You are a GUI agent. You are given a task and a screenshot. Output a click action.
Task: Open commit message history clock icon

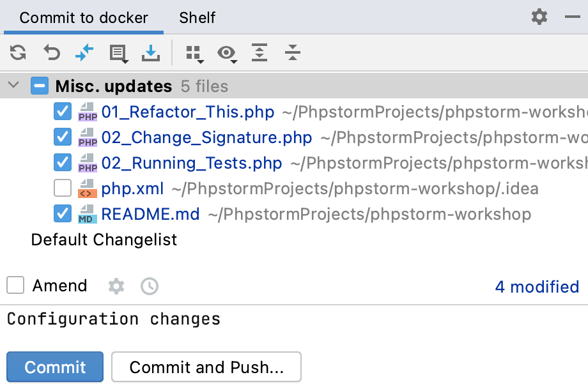point(150,286)
